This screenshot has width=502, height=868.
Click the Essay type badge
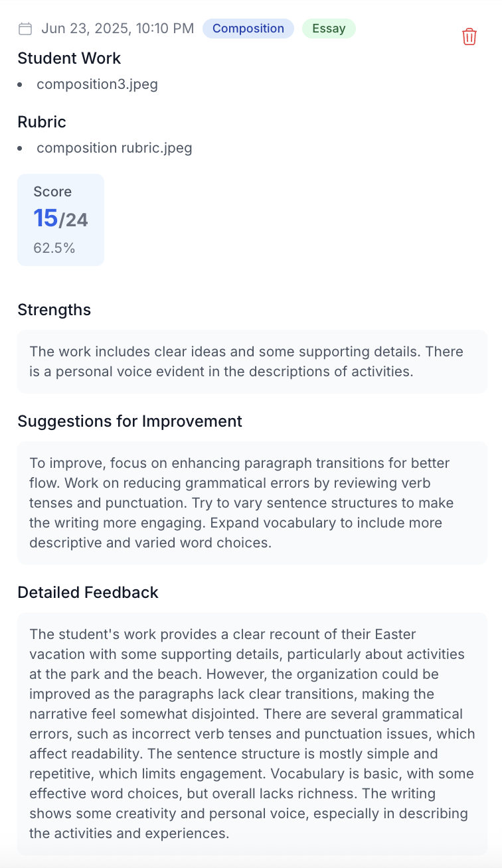click(329, 29)
